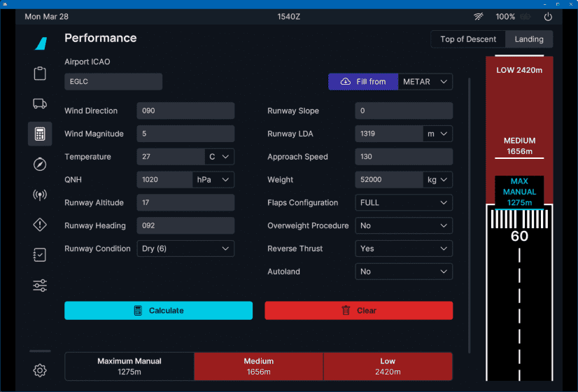578x392 pixels.
Task: Open the Failures warning diamond icon
Action: point(40,225)
